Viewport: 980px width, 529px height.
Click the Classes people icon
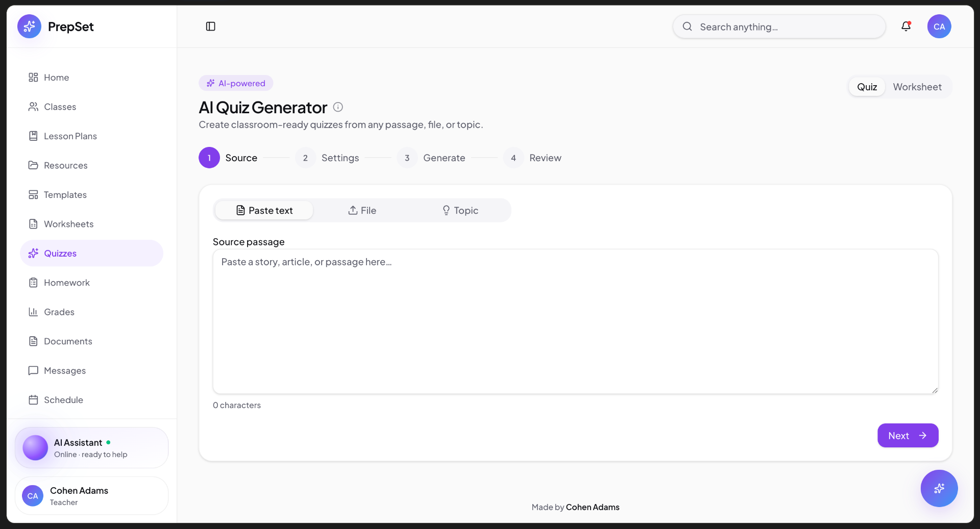tap(33, 107)
